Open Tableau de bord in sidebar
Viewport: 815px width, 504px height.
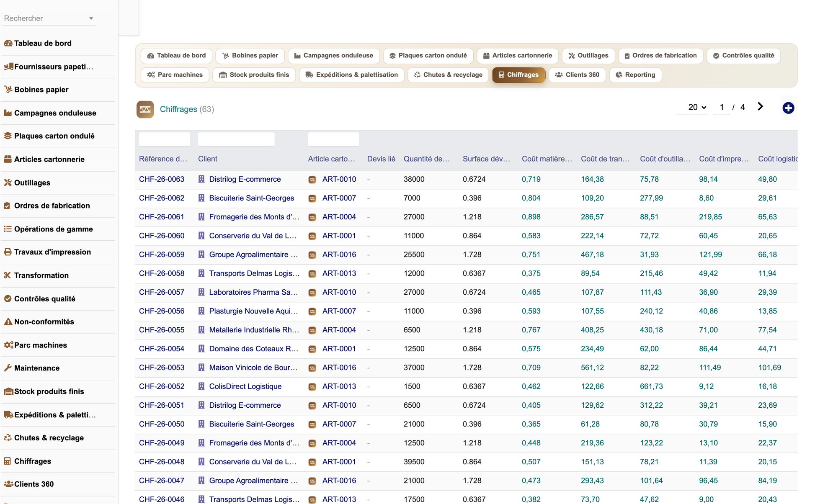(x=58, y=44)
